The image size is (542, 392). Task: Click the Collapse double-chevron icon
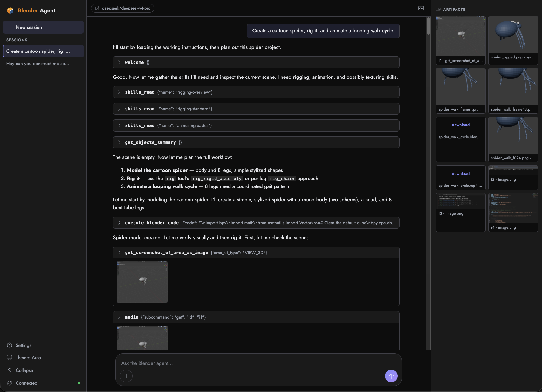pyautogui.click(x=10, y=370)
